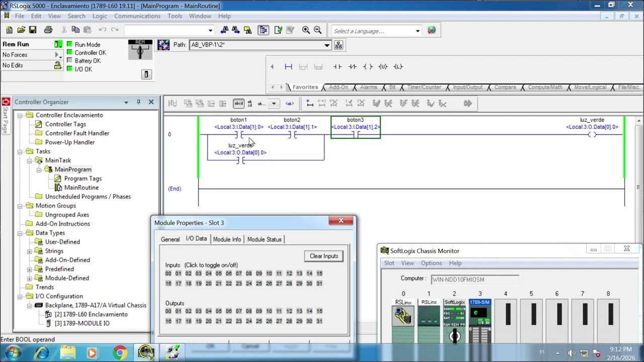This screenshot has height=362, width=644.
Task: Open the Path dropdown list
Action: click(x=327, y=45)
